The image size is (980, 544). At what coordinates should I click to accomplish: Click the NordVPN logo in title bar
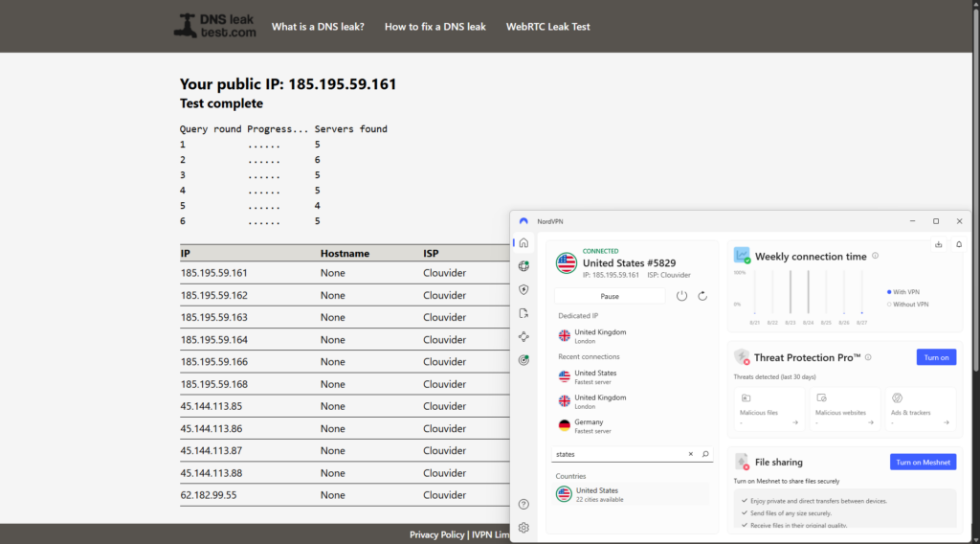coord(523,221)
